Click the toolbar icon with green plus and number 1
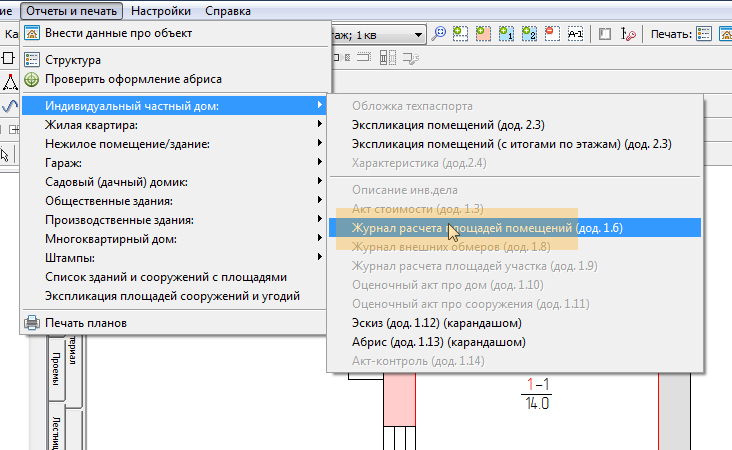Image resolution: width=732 pixels, height=450 pixels. click(506, 33)
